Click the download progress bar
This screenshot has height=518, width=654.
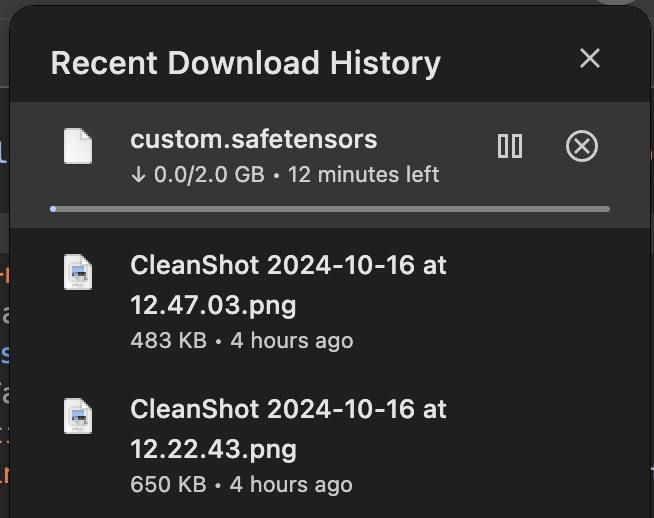[330, 209]
